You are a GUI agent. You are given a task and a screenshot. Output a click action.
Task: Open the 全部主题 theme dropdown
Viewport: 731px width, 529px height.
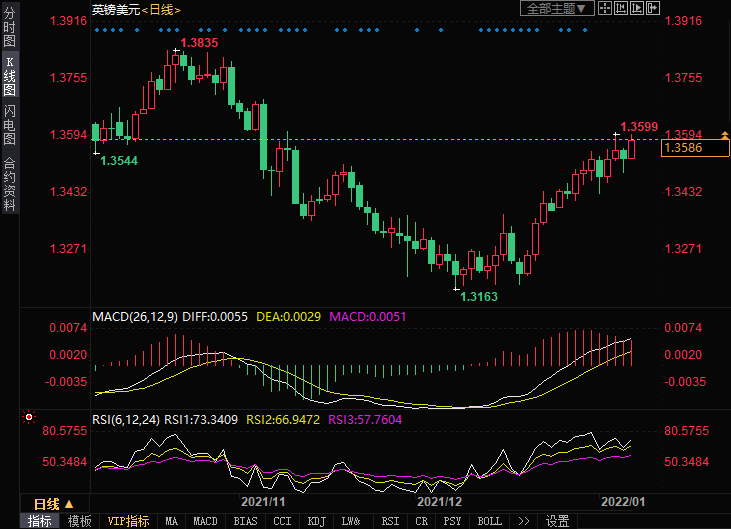(x=557, y=8)
